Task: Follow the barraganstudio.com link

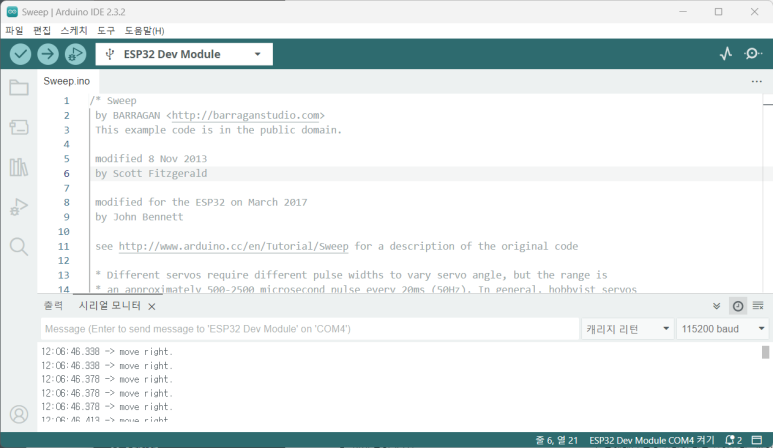Action: (246, 115)
